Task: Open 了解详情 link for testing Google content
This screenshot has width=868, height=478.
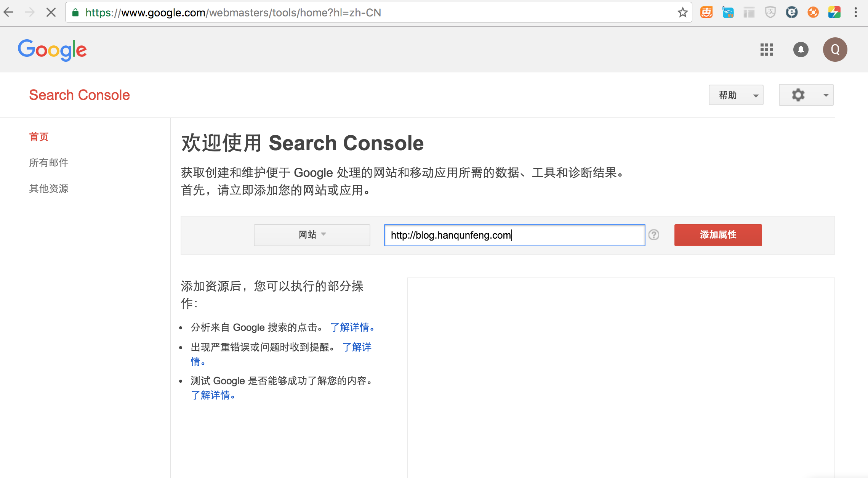Action: [213, 395]
